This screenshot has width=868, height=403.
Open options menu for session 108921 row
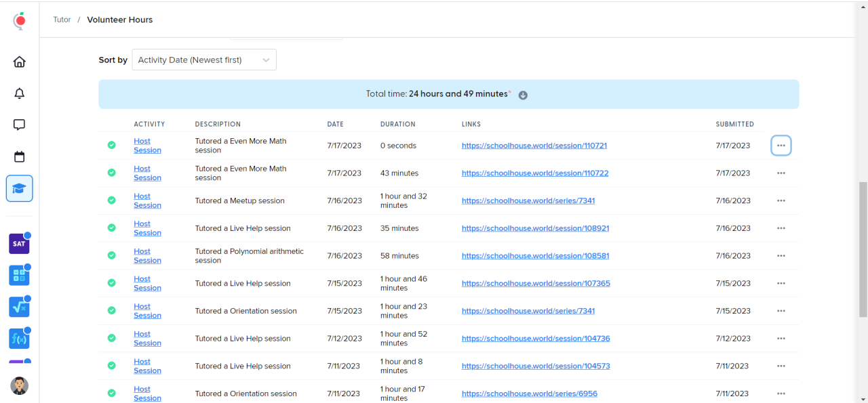tap(781, 228)
